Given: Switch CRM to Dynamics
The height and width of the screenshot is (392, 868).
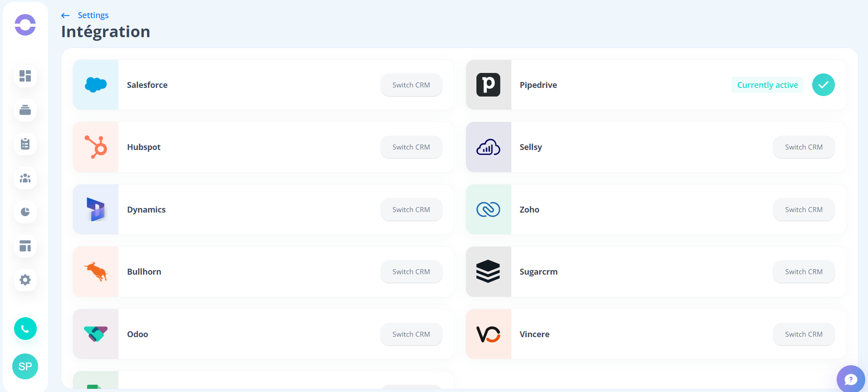Looking at the screenshot, I should 411,209.
